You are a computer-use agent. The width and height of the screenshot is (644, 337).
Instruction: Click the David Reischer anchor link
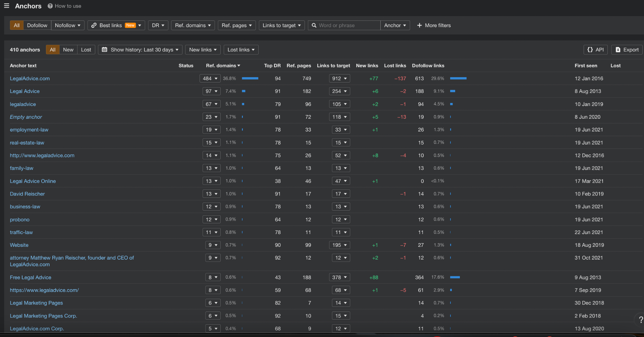click(27, 194)
